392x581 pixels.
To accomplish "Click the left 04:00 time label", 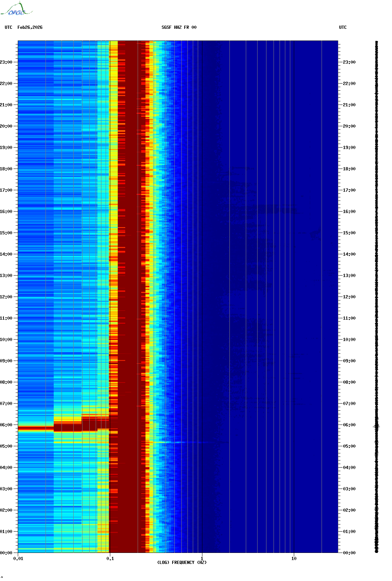I will point(6,468).
